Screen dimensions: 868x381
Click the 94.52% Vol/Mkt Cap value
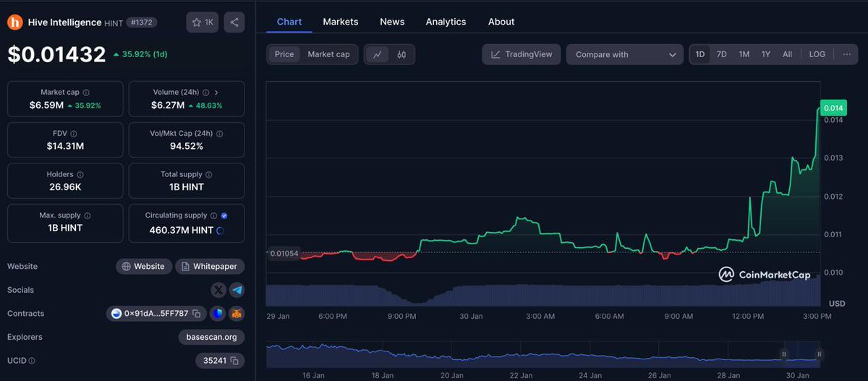tap(187, 146)
